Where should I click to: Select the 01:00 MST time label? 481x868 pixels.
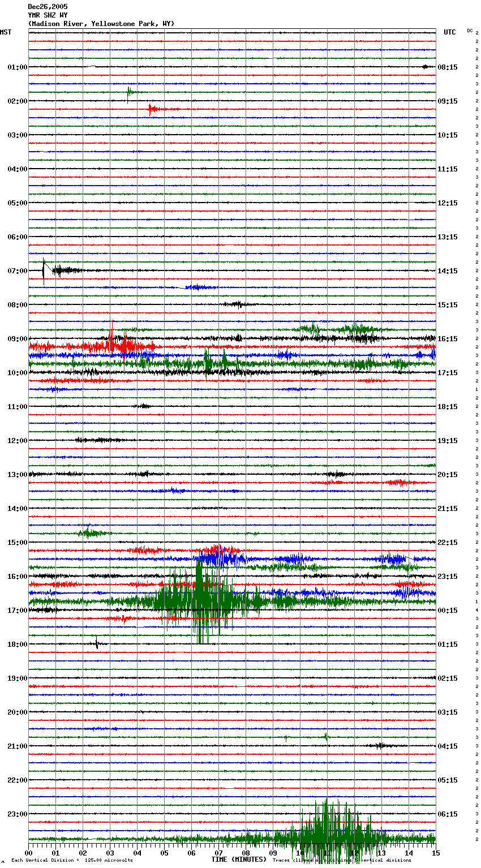click(x=18, y=67)
